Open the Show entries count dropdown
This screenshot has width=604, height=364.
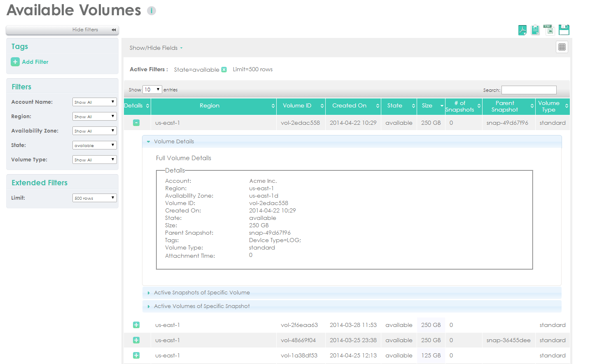coord(152,90)
